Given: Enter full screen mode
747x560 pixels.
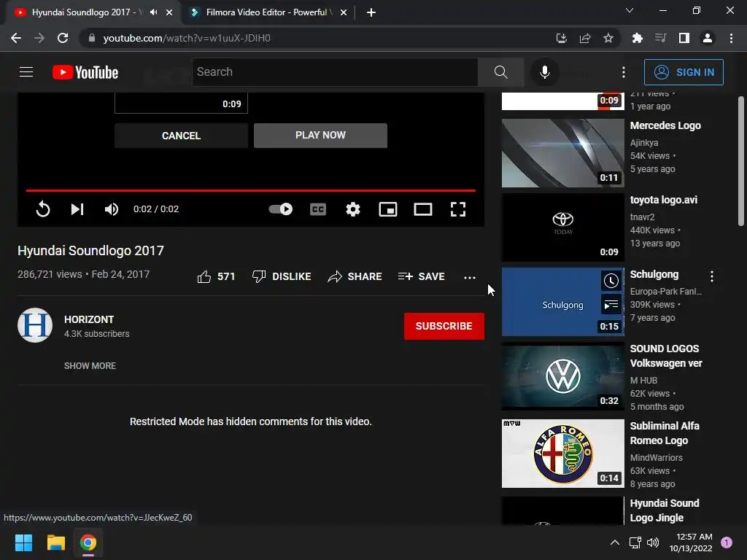Looking at the screenshot, I should pyautogui.click(x=458, y=209).
